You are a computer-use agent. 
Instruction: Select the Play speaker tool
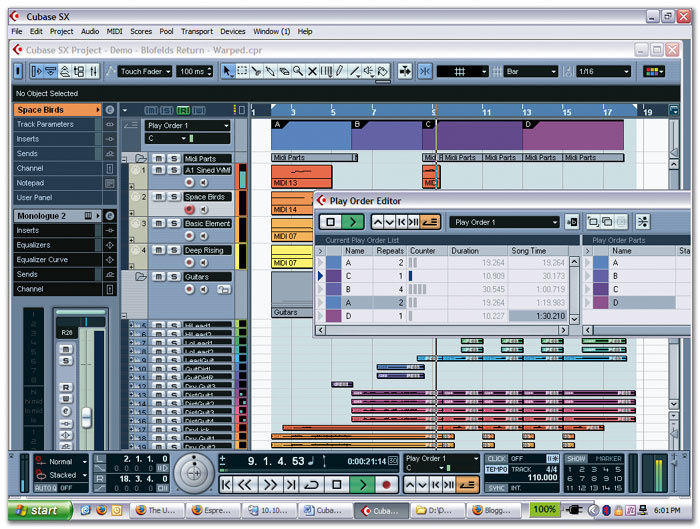pyautogui.click(x=369, y=71)
